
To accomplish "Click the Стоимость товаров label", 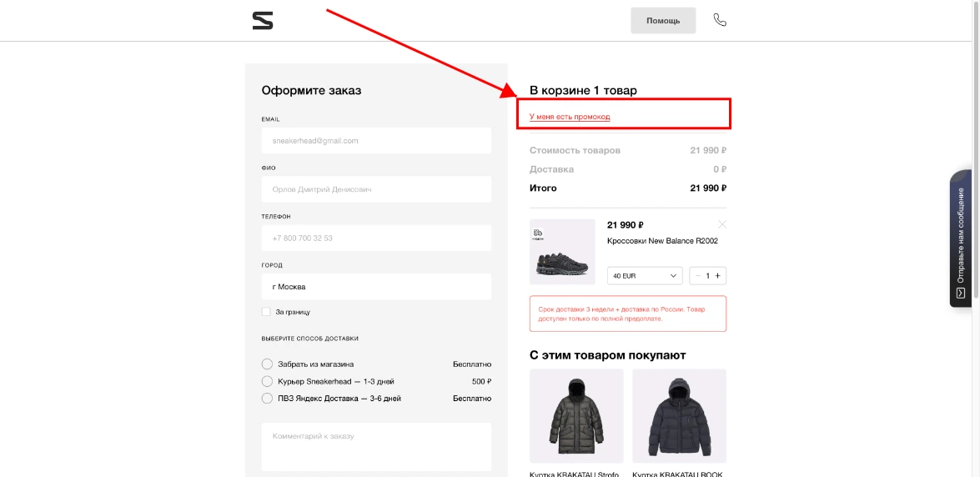I will tap(575, 151).
